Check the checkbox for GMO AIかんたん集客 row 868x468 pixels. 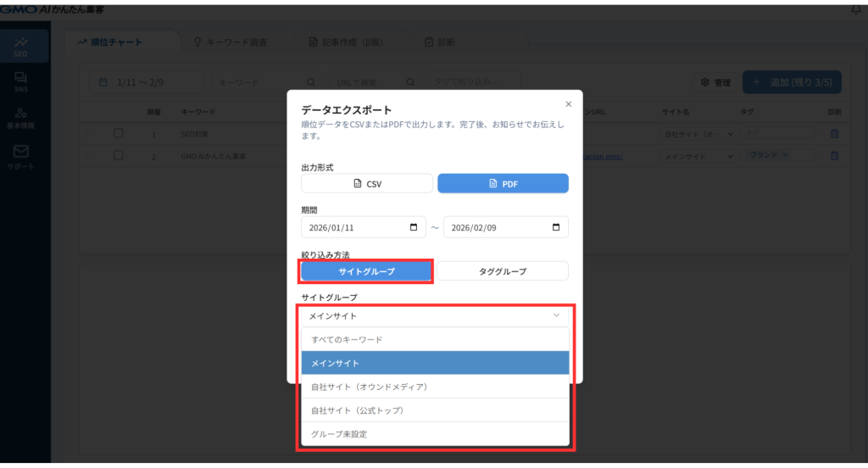[x=119, y=156]
